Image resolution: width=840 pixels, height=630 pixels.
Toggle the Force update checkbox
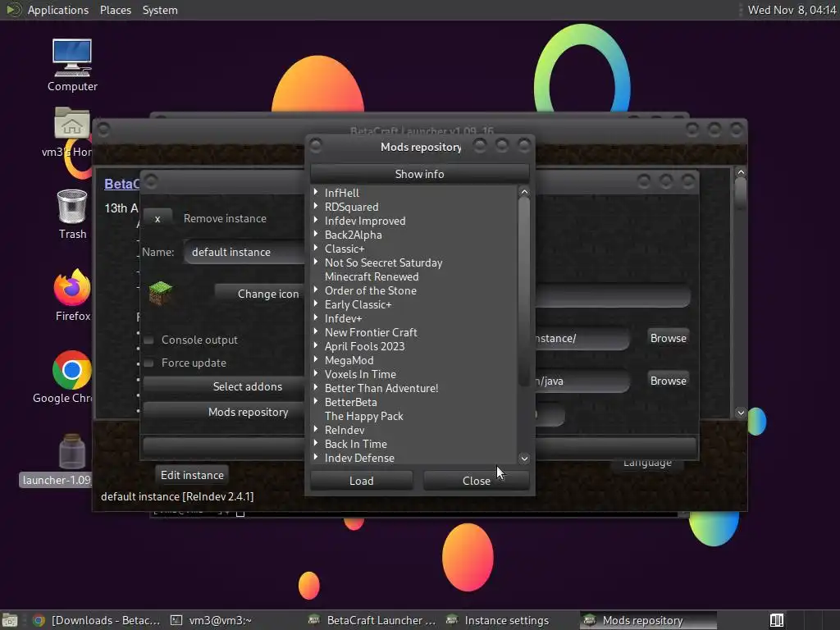(x=149, y=363)
